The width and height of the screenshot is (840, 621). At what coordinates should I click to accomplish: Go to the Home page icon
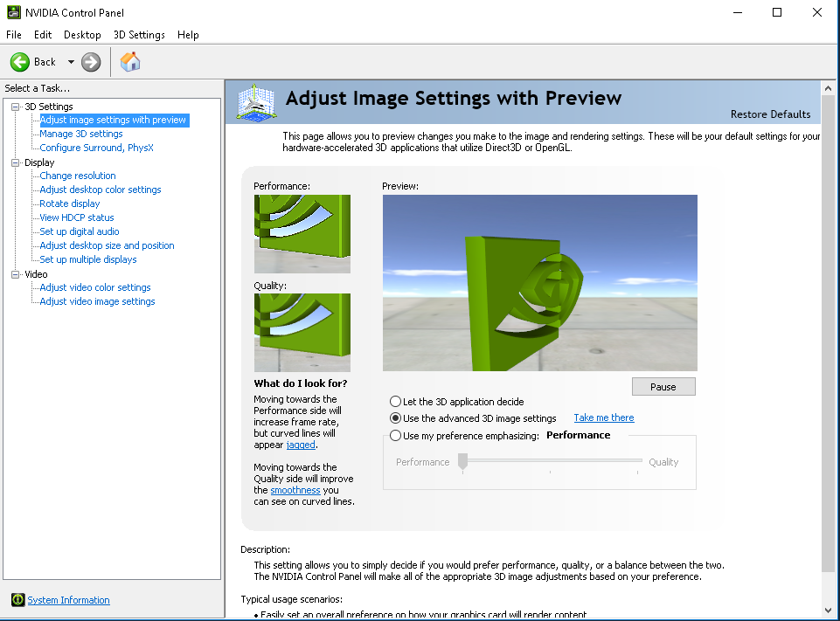pos(130,62)
